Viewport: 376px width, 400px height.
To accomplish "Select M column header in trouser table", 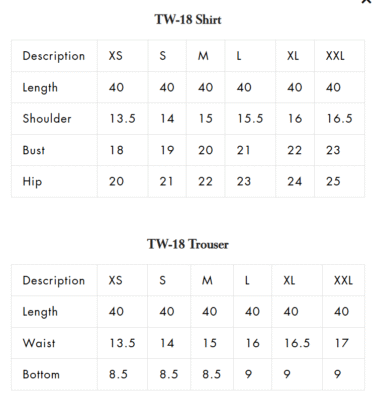I will 207,280.
